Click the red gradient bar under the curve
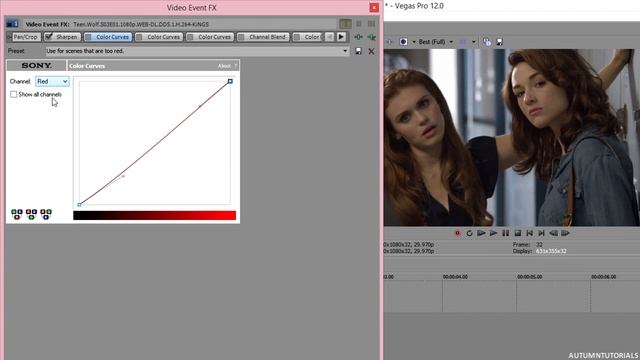Image resolution: width=640 pixels, height=360 pixels. [154, 215]
